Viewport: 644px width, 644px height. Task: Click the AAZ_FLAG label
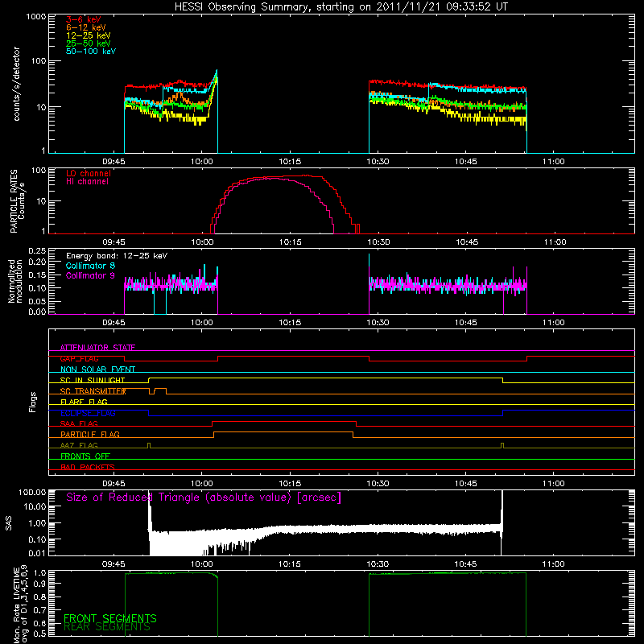point(79,445)
